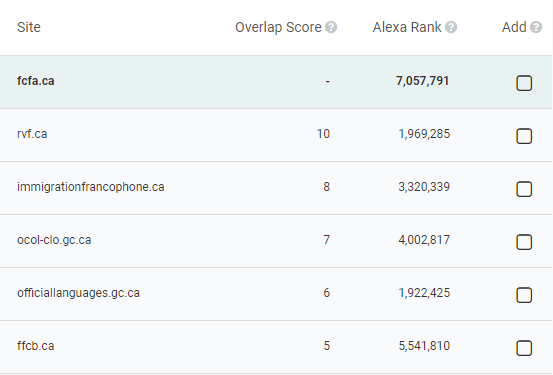Mark the ffcb.ca row checkbox
The width and height of the screenshot is (553, 375).
[524, 348]
